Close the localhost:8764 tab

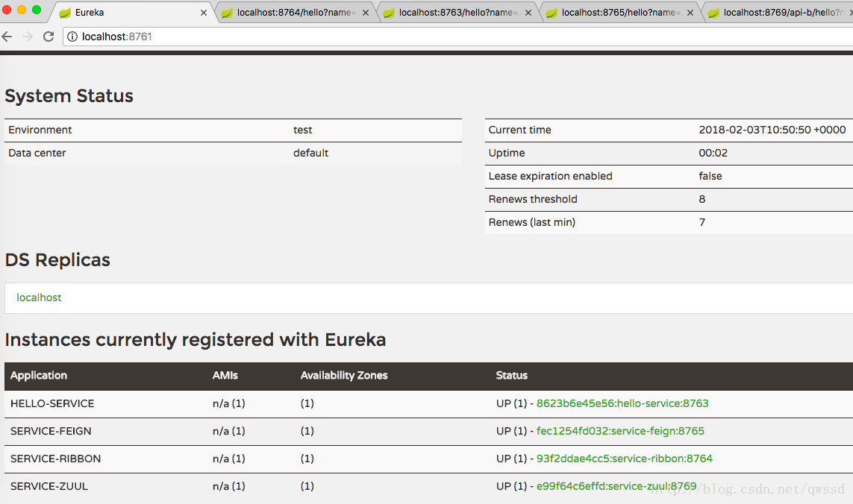(366, 13)
